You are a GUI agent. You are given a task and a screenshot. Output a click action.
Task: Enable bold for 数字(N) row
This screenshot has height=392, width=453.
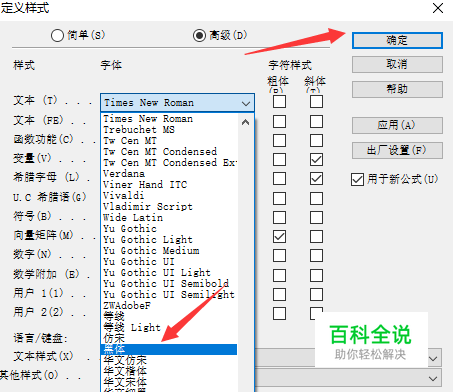279,256
